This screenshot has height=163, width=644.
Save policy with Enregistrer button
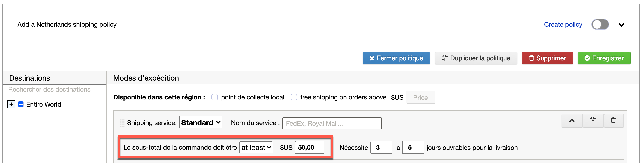pos(604,58)
